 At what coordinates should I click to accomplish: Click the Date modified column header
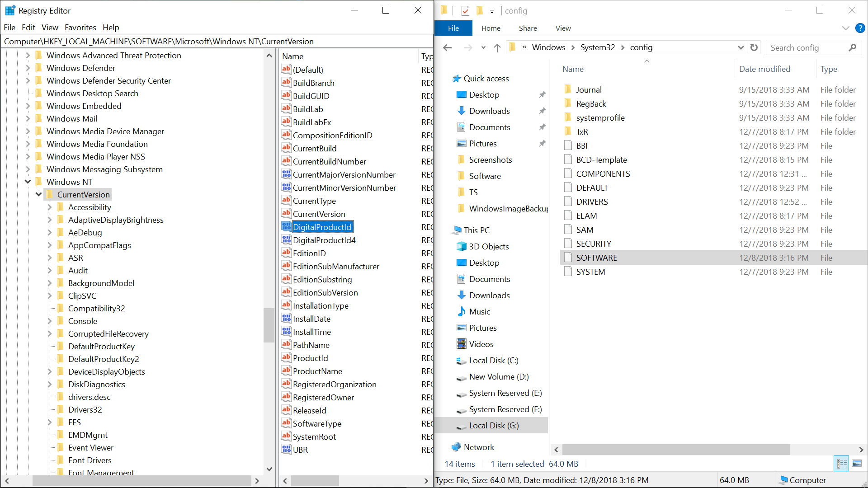[x=764, y=69]
